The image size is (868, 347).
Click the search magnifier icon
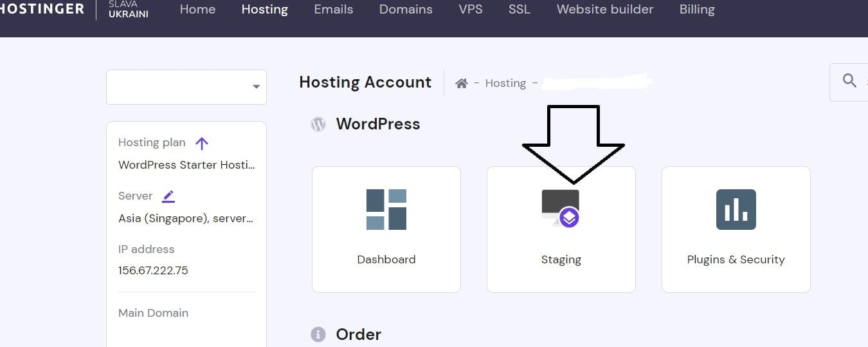(x=849, y=80)
